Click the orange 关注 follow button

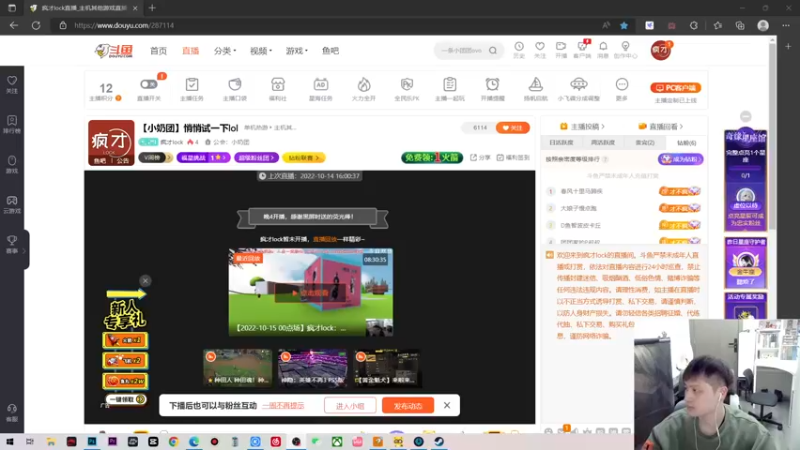(512, 128)
